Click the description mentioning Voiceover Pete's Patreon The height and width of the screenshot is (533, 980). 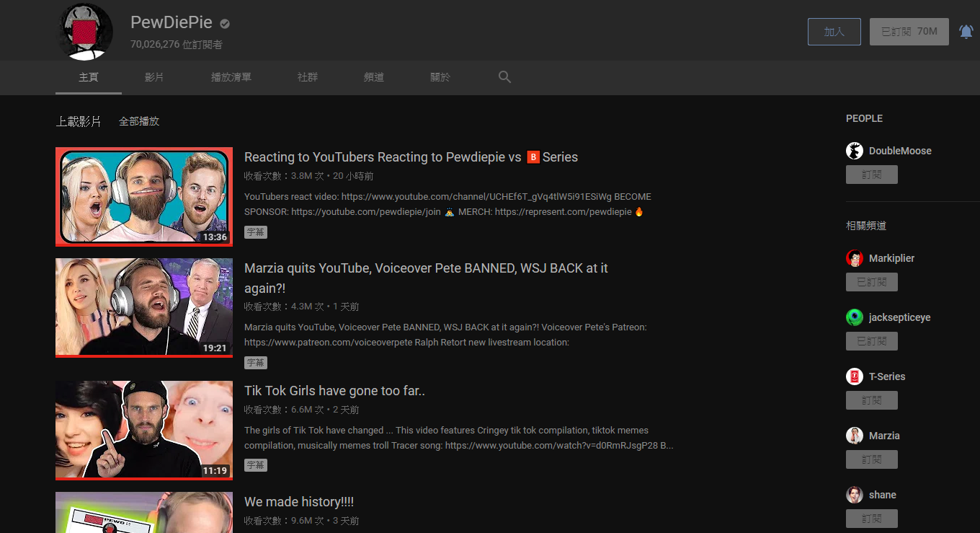pos(445,335)
